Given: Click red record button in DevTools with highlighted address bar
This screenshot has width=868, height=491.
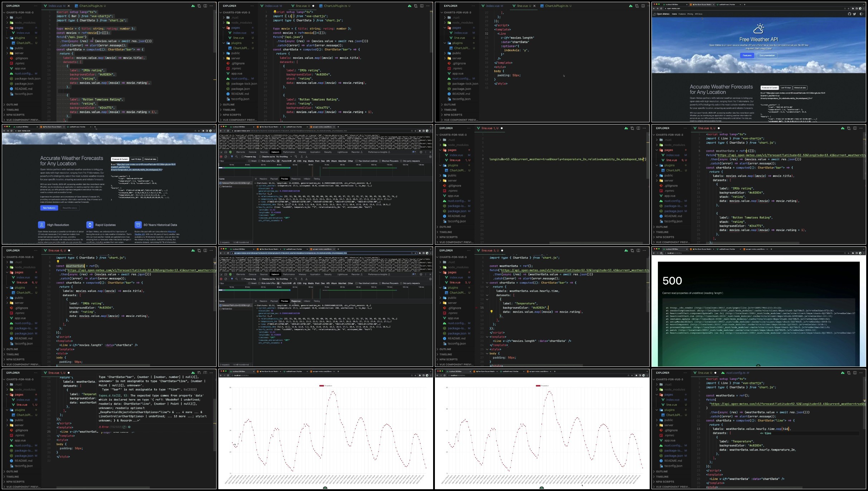Looking at the screenshot, I should pos(221,279).
